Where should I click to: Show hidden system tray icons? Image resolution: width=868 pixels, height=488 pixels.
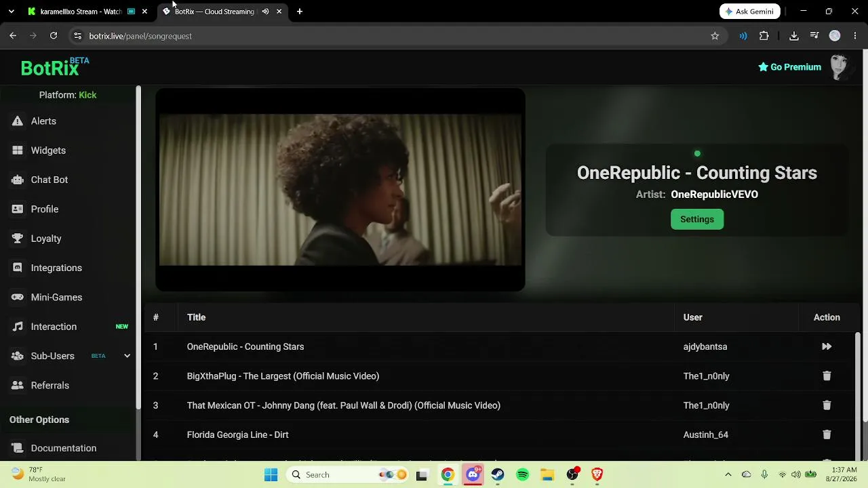point(728,474)
